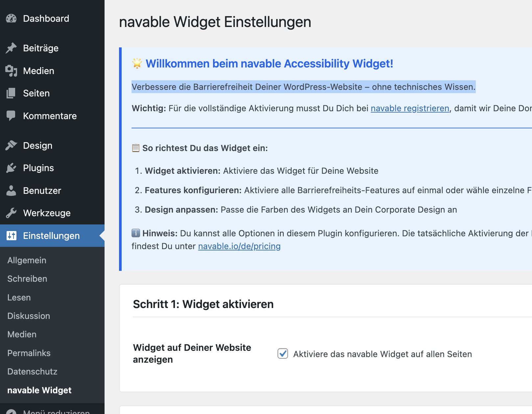This screenshot has width=532, height=414.
Task: Open the Datenschutz settings page
Action: [x=32, y=372]
